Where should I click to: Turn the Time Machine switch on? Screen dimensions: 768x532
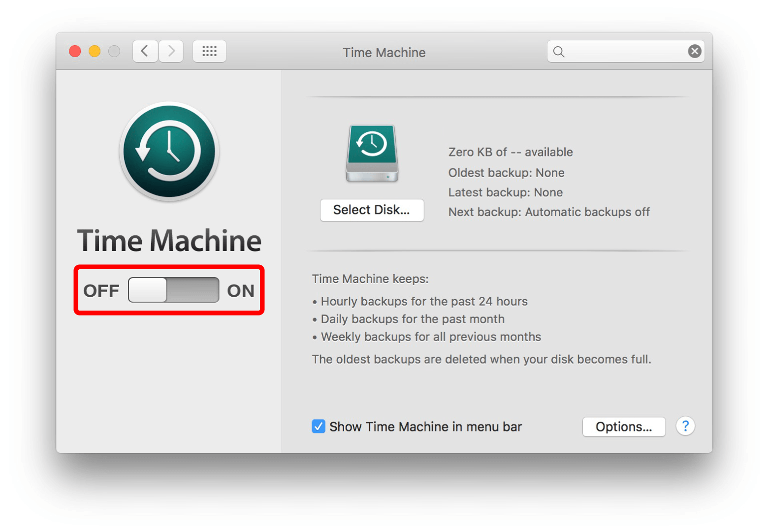click(x=173, y=290)
